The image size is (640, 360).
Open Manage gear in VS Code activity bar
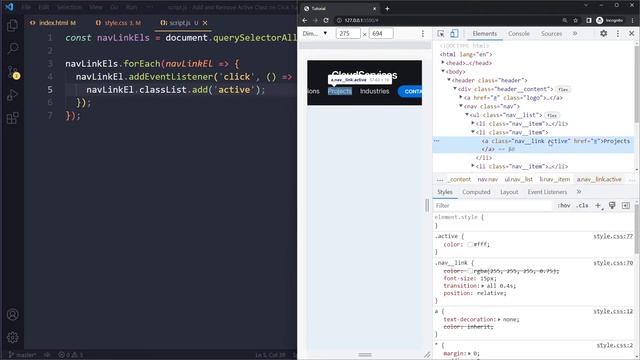[12, 338]
